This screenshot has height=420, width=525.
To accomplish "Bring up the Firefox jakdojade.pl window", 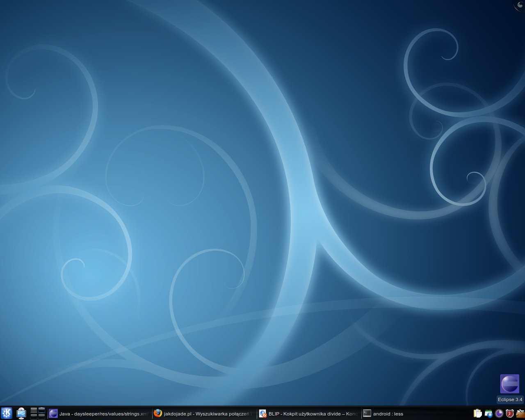I will coord(203,414).
